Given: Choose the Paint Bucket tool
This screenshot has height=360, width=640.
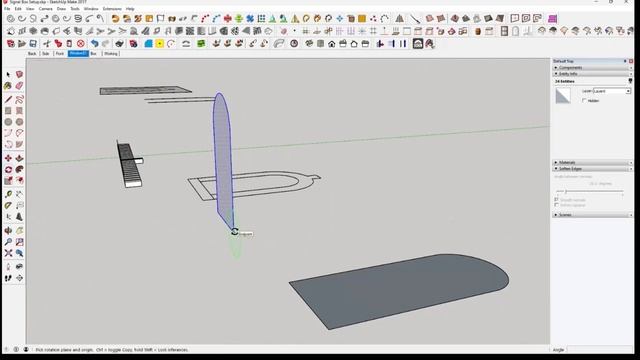Looking at the screenshot, I should click(x=8, y=86).
